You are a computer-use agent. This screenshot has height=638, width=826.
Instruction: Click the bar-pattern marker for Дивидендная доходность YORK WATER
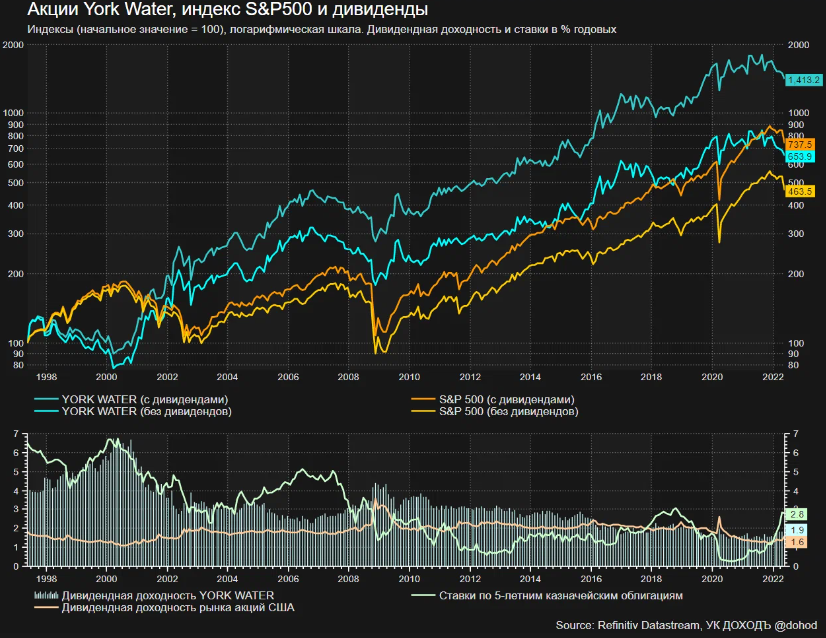tap(44, 595)
